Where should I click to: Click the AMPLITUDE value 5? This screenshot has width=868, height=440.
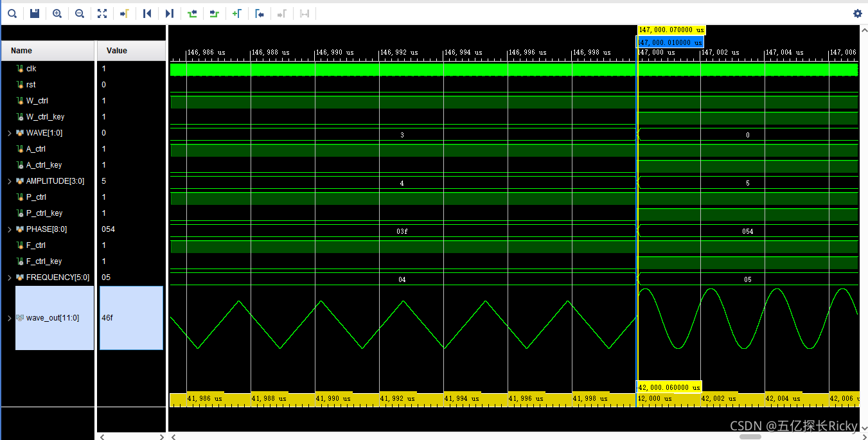(103, 181)
